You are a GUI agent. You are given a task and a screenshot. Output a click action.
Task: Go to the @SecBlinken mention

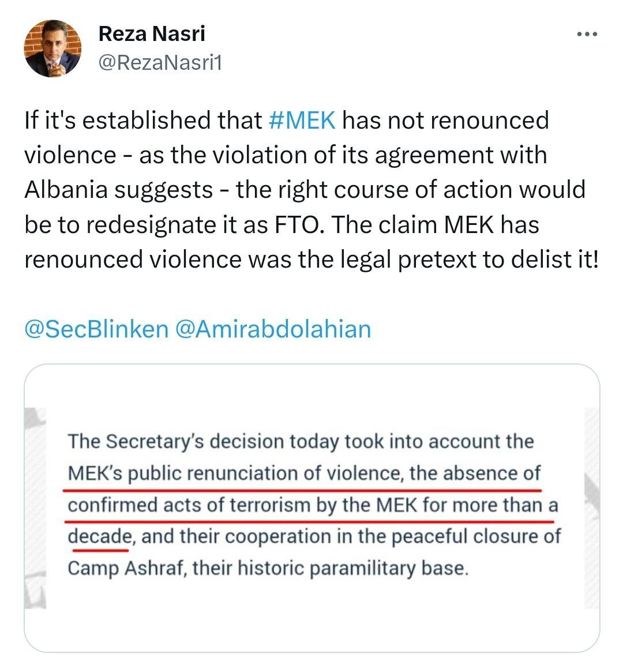96,329
